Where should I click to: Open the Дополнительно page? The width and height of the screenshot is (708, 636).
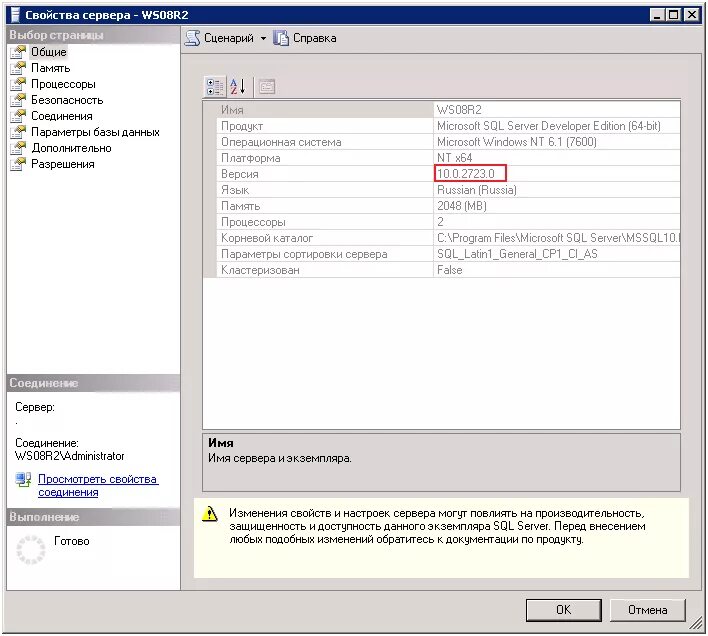pos(71,148)
